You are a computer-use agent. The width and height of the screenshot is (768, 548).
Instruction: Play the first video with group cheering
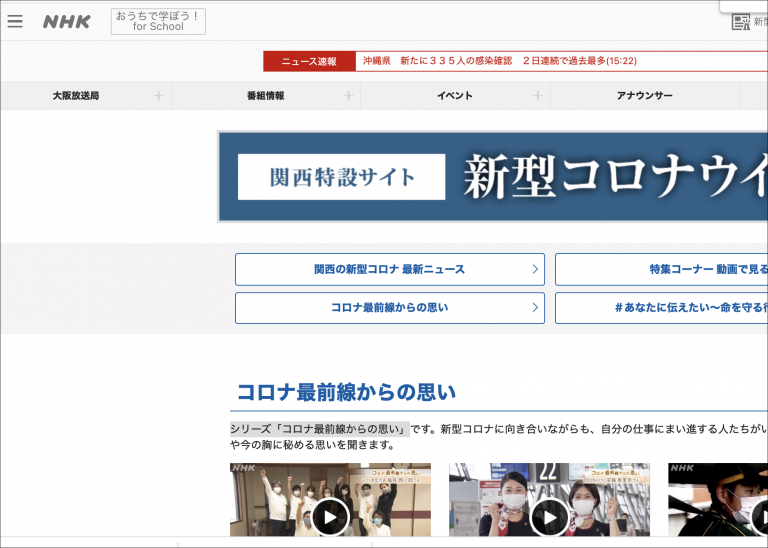[x=330, y=516]
